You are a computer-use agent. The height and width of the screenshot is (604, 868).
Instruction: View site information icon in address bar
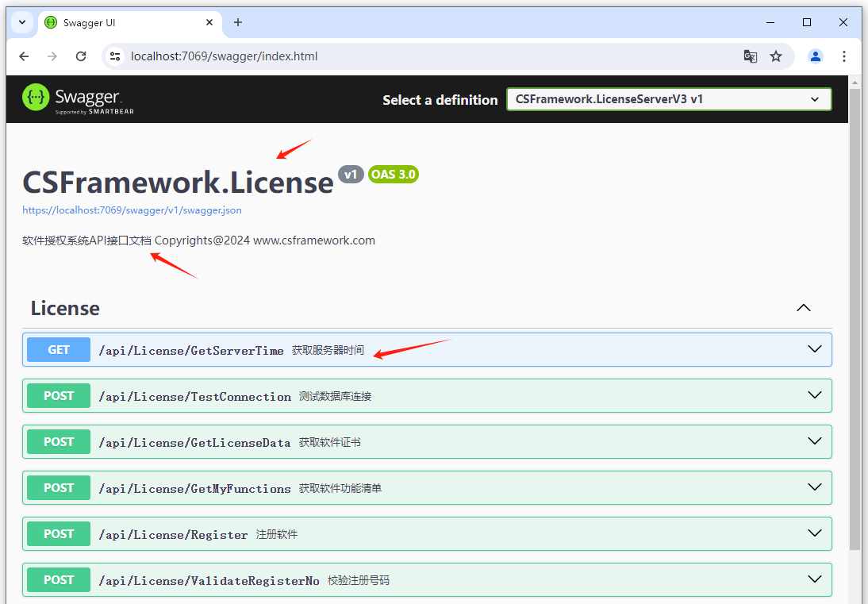(115, 56)
